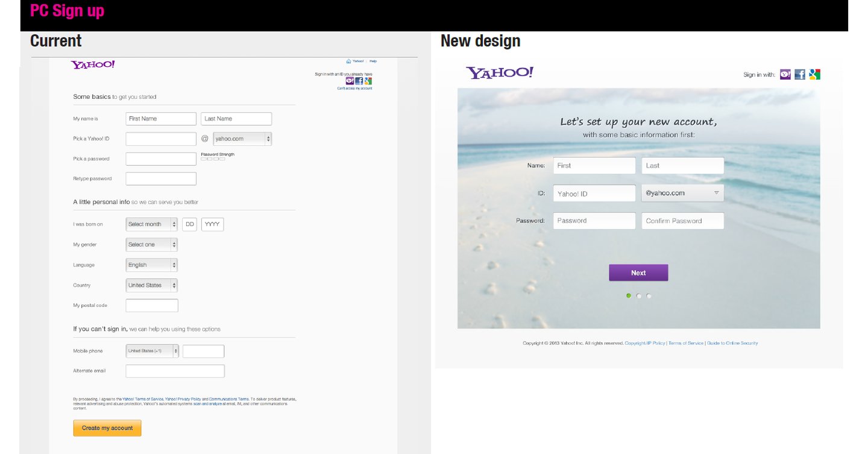Click Alternate email field
The image size is (868, 454).
[175, 371]
